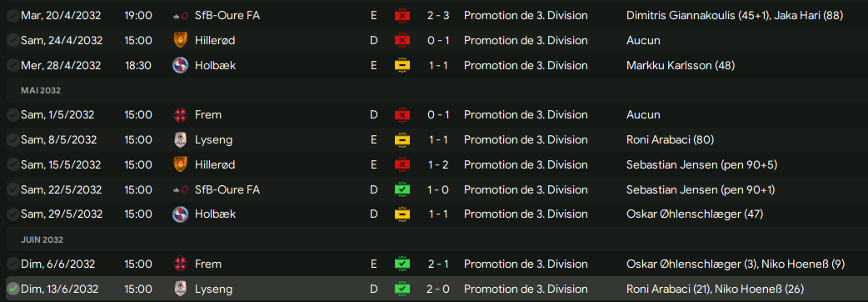Open the Hillerød team link on 15/5/2032
This screenshot has height=302, width=868.
click(215, 164)
